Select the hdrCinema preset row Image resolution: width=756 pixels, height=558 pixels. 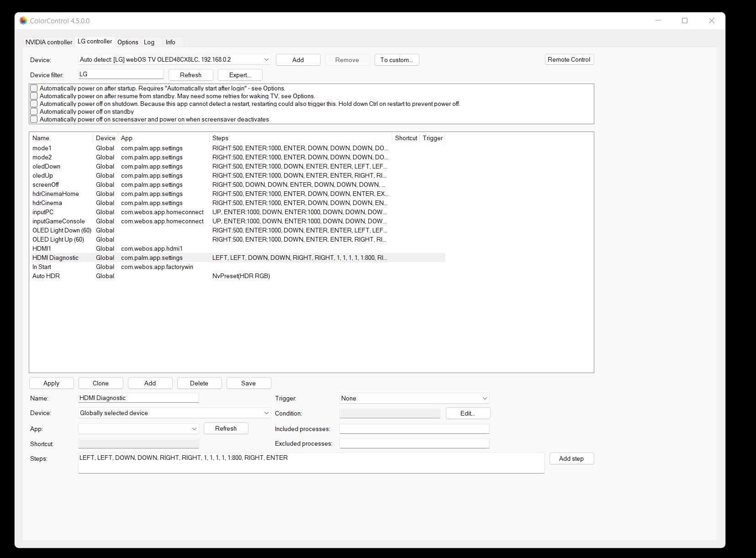point(238,203)
